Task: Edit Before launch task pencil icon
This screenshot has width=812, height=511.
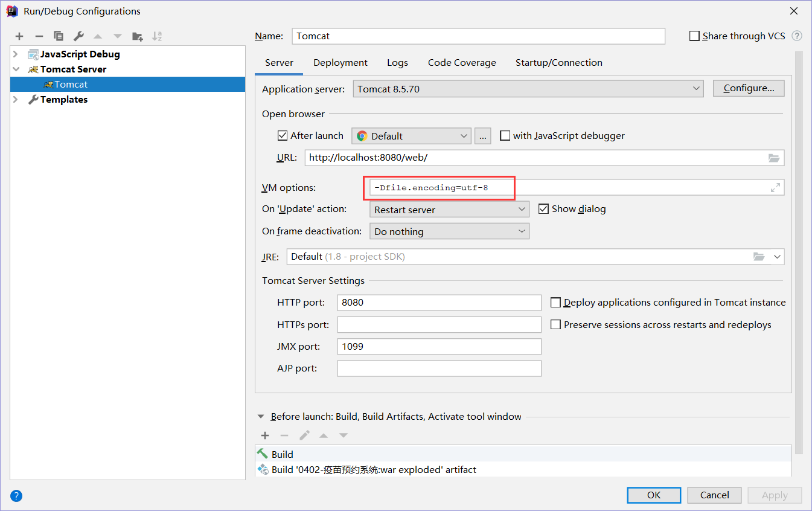Action: (304, 435)
